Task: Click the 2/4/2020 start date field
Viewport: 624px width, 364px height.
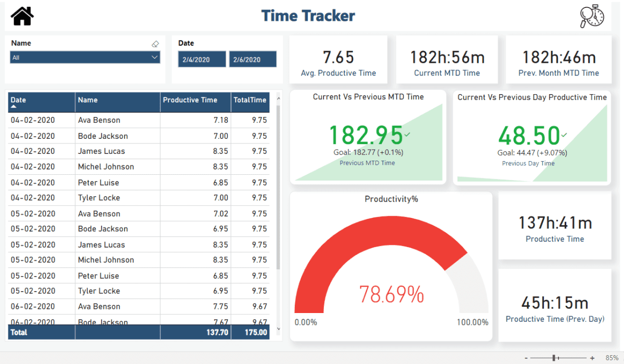Action: pos(202,59)
